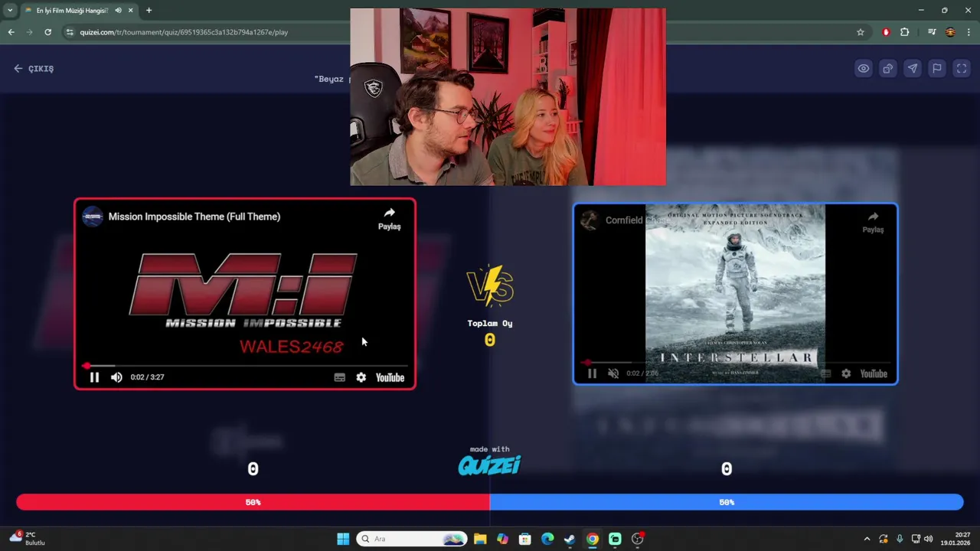980x551 pixels.
Task: Mute the Mission Impossible video volume
Action: pyautogui.click(x=116, y=377)
